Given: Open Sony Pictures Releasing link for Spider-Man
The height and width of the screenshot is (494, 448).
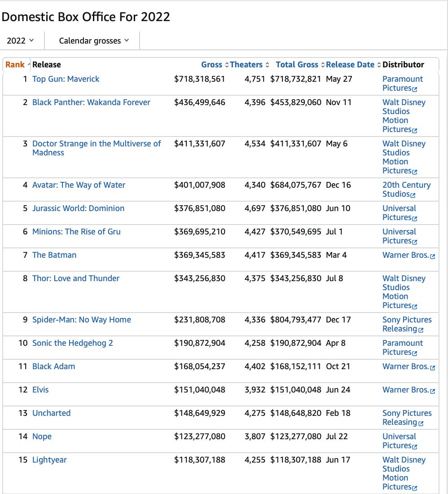Looking at the screenshot, I should [x=407, y=324].
